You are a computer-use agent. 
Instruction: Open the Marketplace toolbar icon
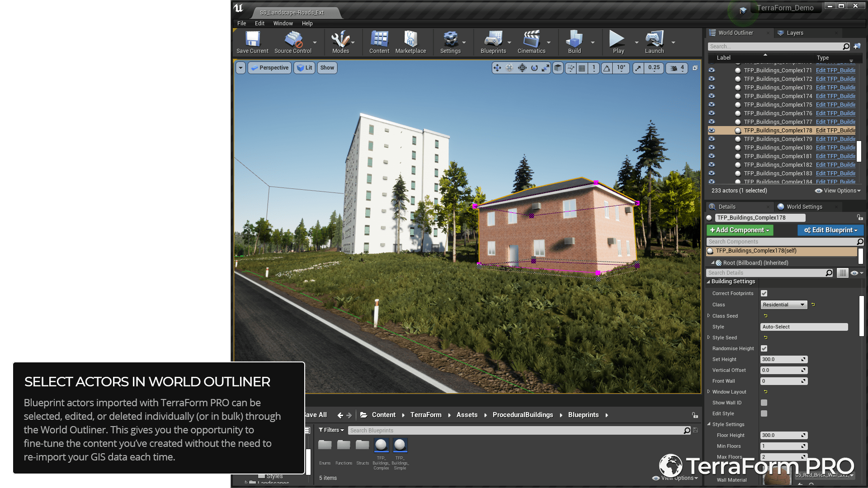[410, 42]
